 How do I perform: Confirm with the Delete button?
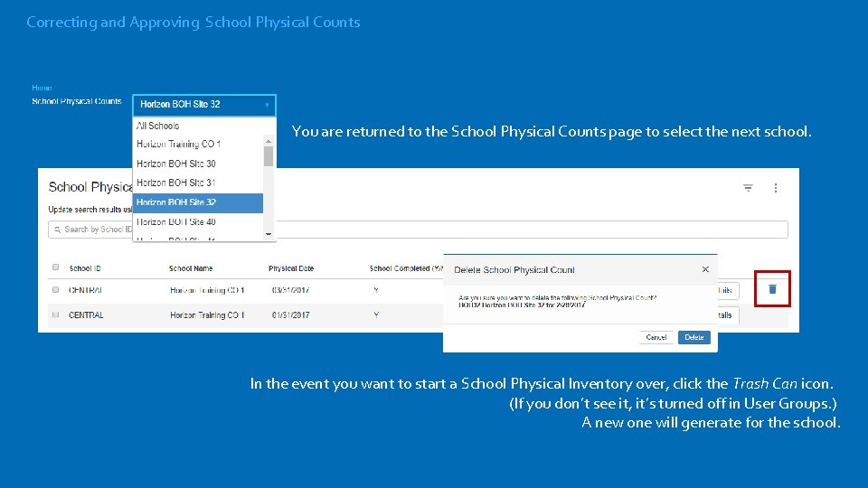[x=693, y=337]
